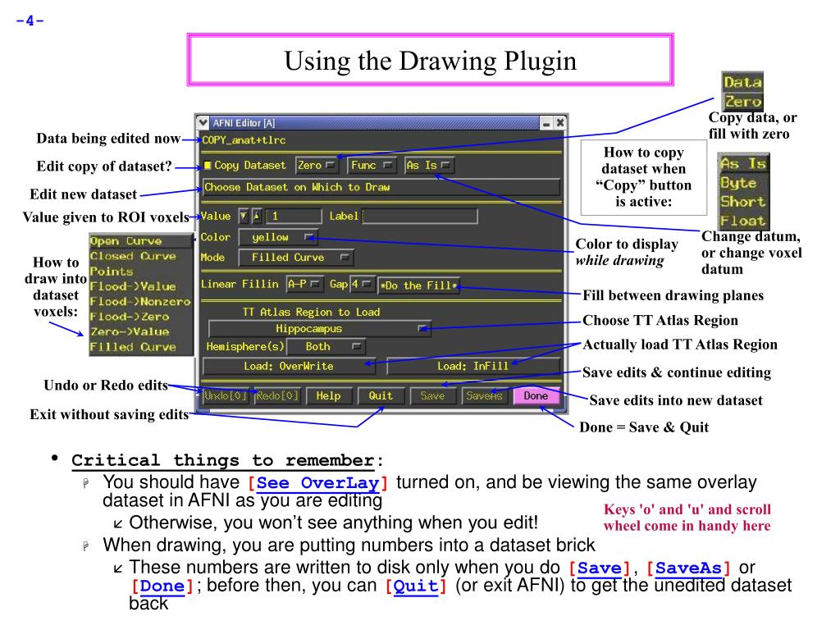Click the [Done] link text

[x=162, y=586]
